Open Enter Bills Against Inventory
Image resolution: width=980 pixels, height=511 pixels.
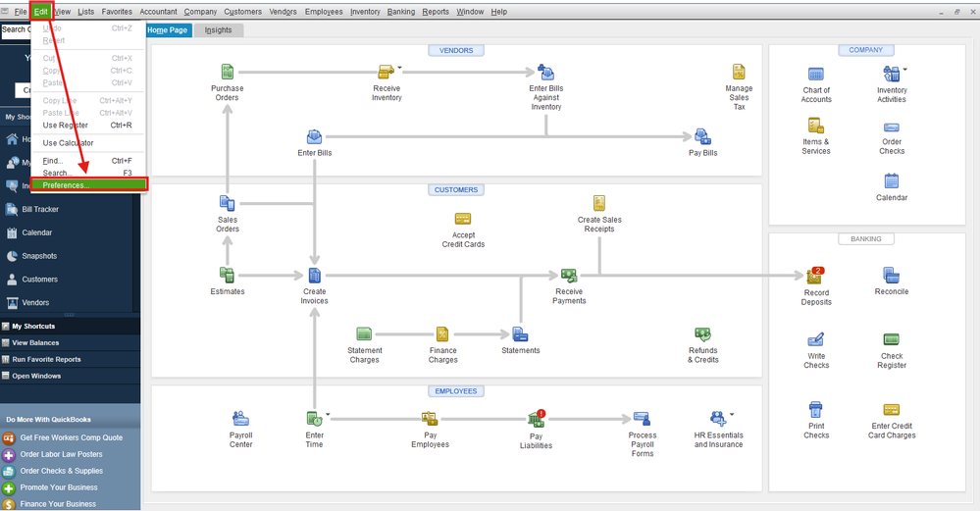tap(545, 72)
